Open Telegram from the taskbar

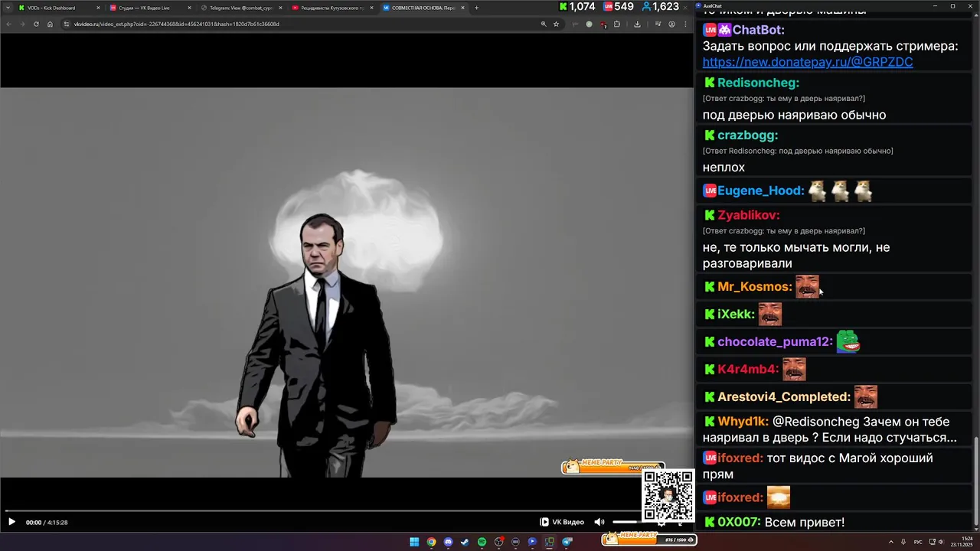click(x=567, y=542)
